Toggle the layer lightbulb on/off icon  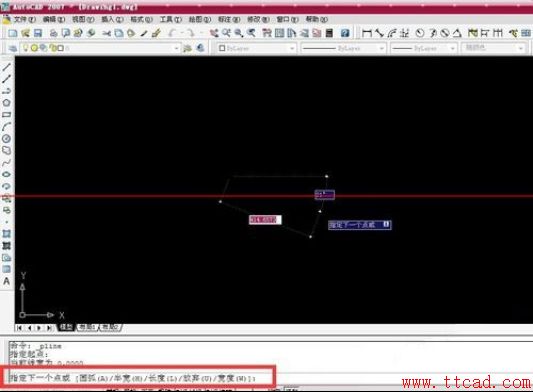[25, 48]
